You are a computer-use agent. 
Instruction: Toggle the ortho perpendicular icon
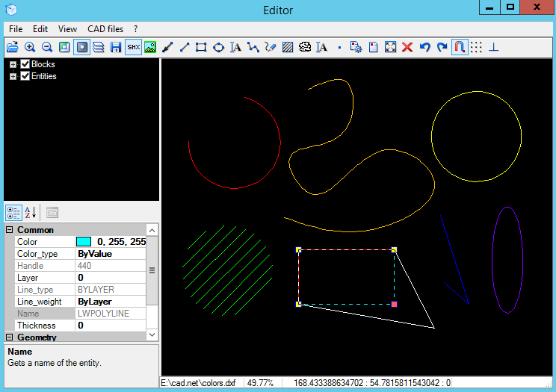click(493, 47)
